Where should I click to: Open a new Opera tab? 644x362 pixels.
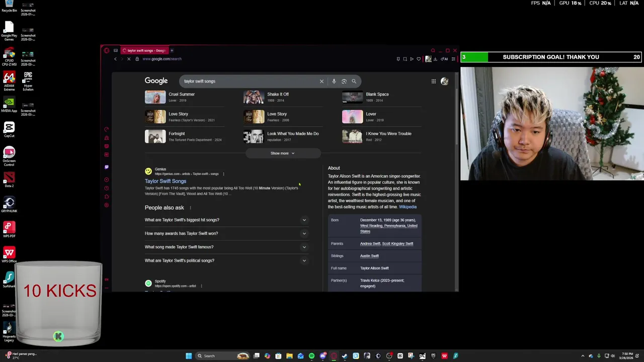(172, 50)
